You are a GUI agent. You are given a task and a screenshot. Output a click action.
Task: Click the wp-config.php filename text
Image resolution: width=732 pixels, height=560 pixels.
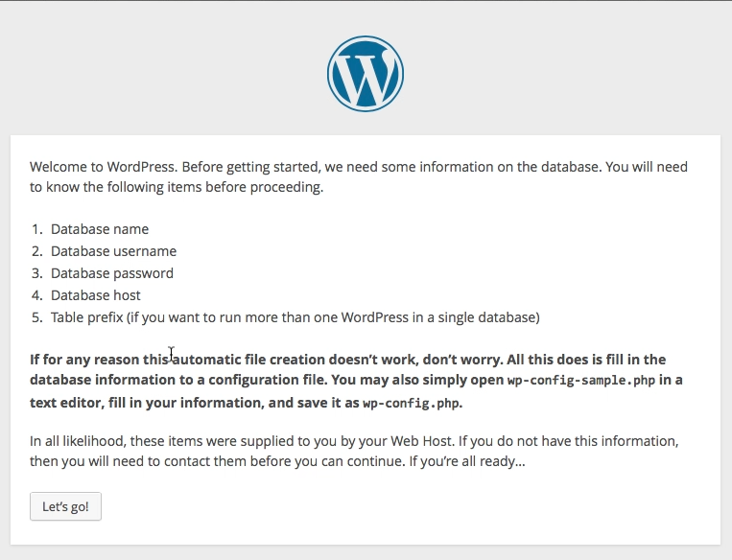[411, 403]
